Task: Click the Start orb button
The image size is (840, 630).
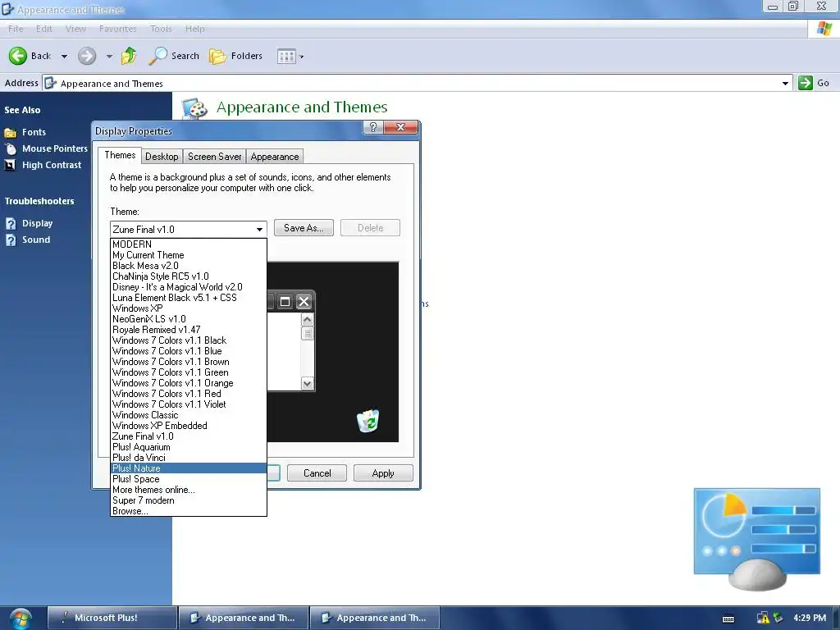Action: tap(20, 619)
